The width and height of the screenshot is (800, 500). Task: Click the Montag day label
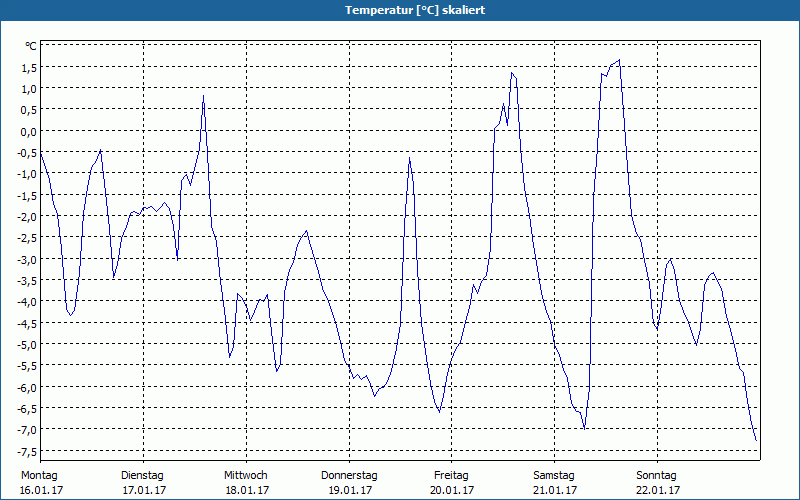coord(39,476)
